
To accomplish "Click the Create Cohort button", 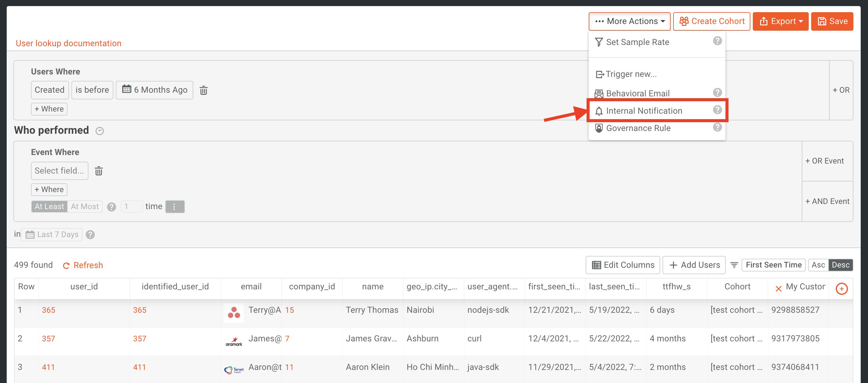I will click(711, 21).
